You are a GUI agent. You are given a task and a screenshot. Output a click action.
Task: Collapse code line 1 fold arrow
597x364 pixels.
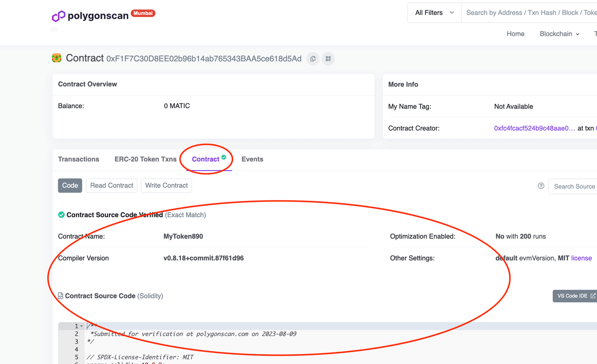(x=82, y=326)
